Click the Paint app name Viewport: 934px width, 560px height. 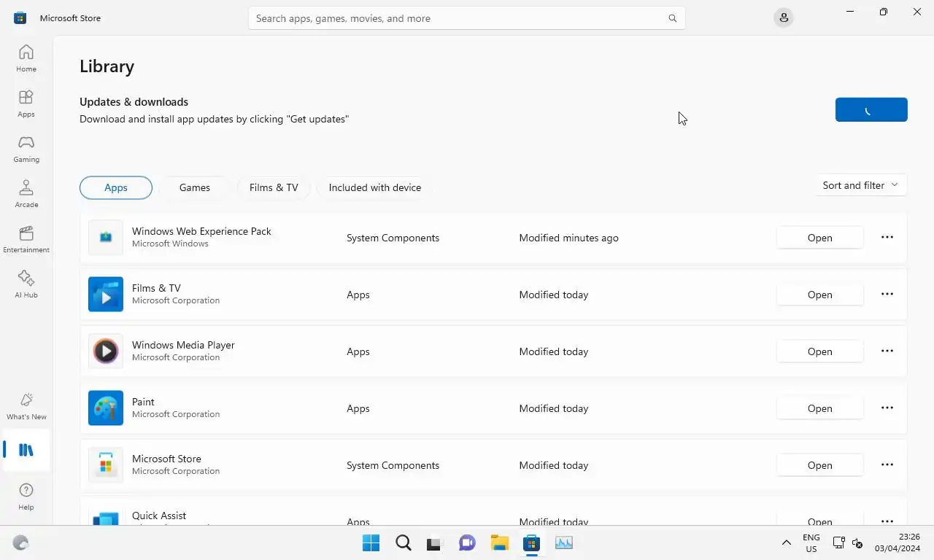click(143, 402)
